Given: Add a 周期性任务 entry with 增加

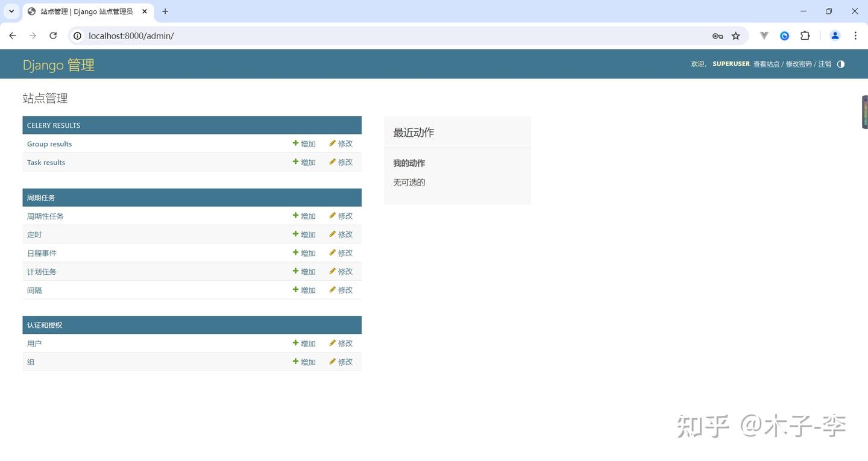Looking at the screenshot, I should pos(304,216).
